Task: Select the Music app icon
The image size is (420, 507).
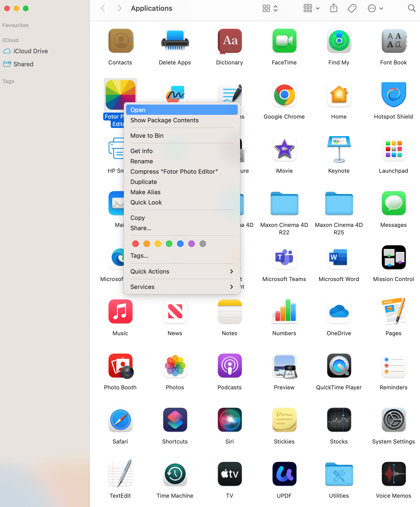Action: (120, 311)
